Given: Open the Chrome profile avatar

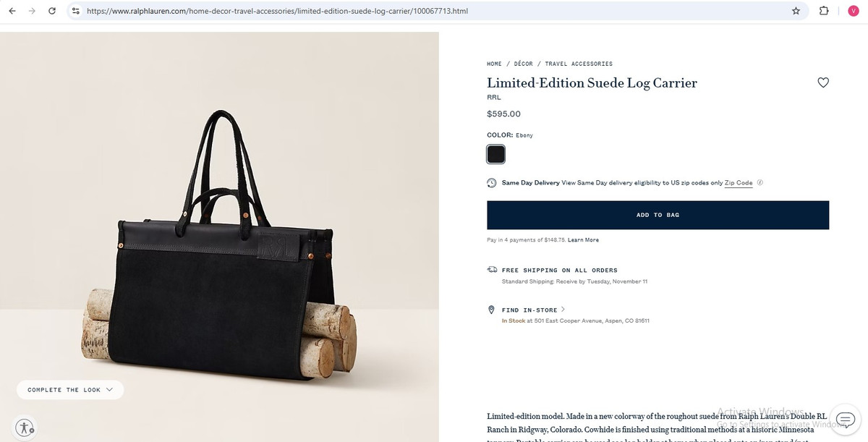Looking at the screenshot, I should click(x=853, y=11).
